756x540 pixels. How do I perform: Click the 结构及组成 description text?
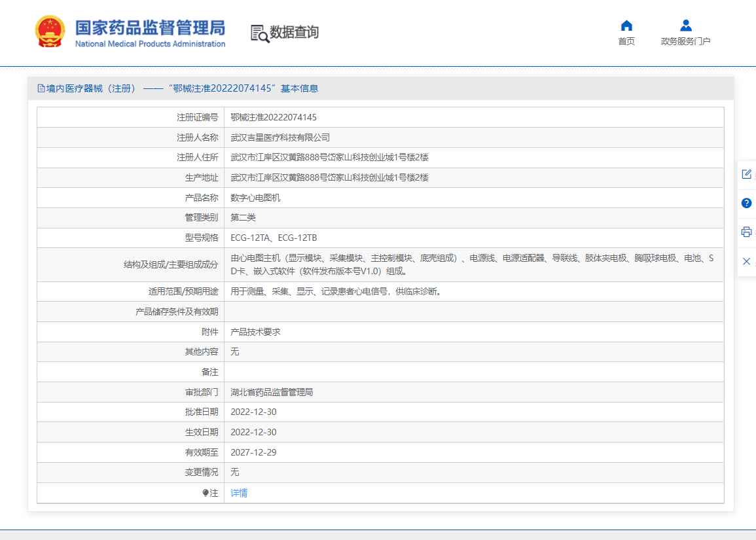[472, 264]
